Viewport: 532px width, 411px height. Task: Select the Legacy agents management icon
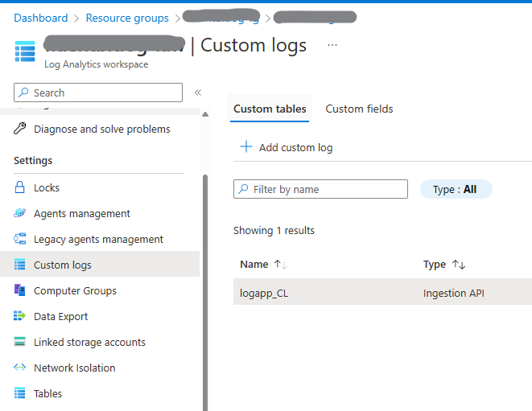pyautogui.click(x=20, y=239)
